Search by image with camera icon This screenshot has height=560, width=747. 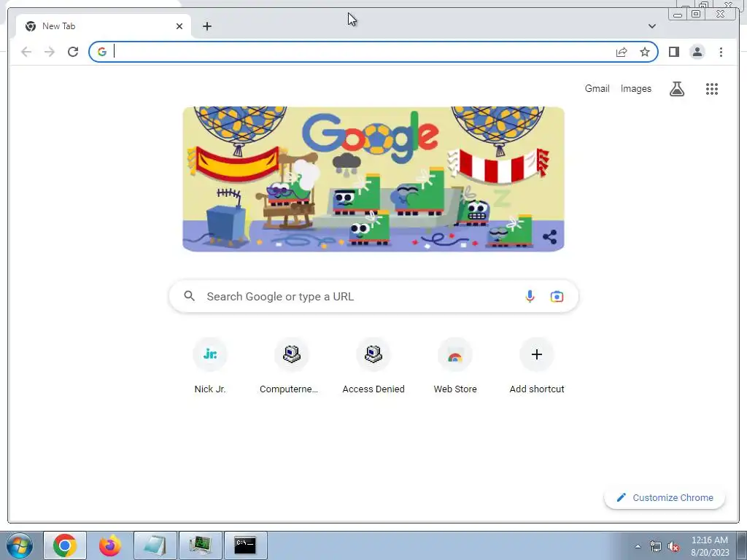[x=557, y=296]
